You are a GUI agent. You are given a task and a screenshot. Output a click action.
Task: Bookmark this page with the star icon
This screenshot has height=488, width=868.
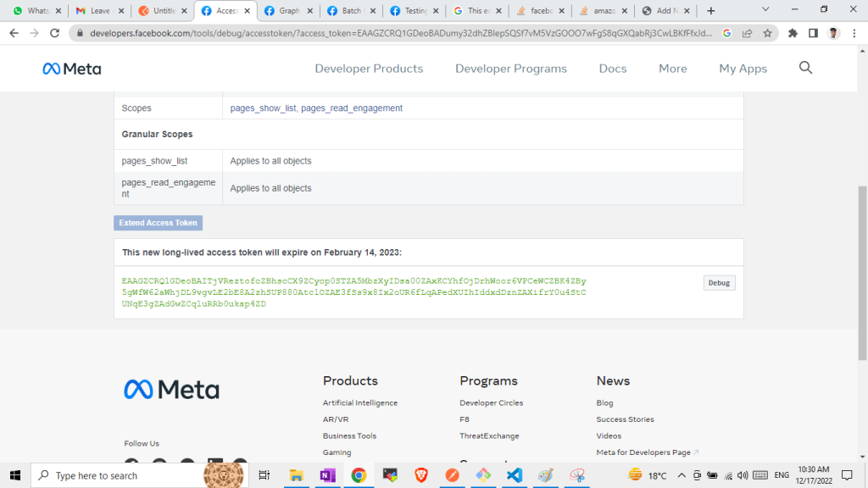[767, 33]
